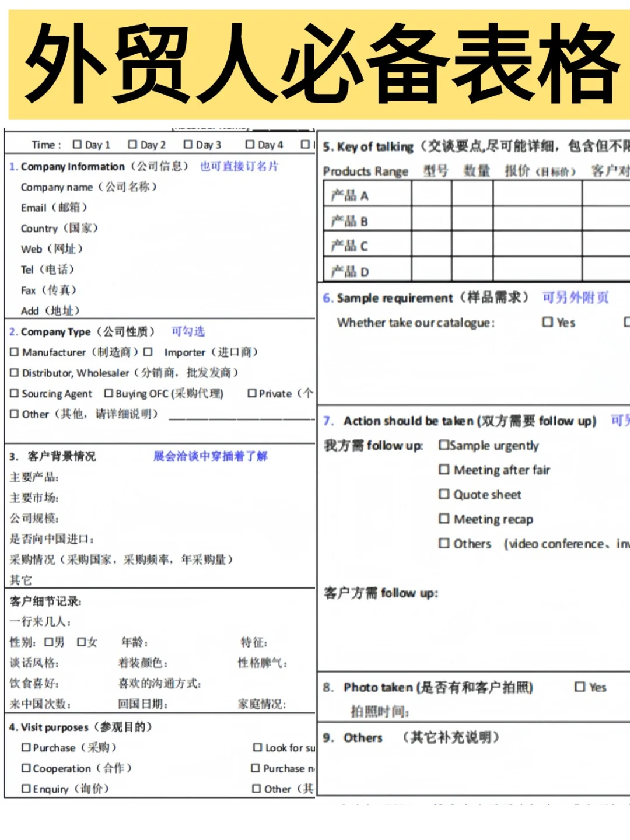Screen dimensions: 630x840
Task: Check the Quote sheet box
Action: [x=444, y=494]
